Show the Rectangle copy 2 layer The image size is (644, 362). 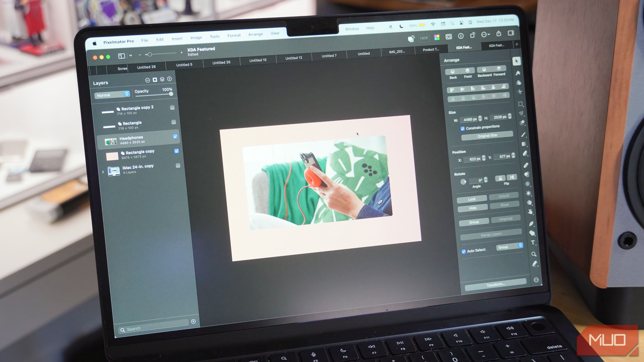tap(172, 108)
